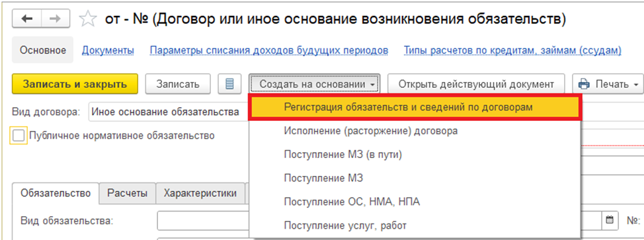Click the printer icon on Печать
This screenshot has width=644, height=240.
click(x=583, y=84)
